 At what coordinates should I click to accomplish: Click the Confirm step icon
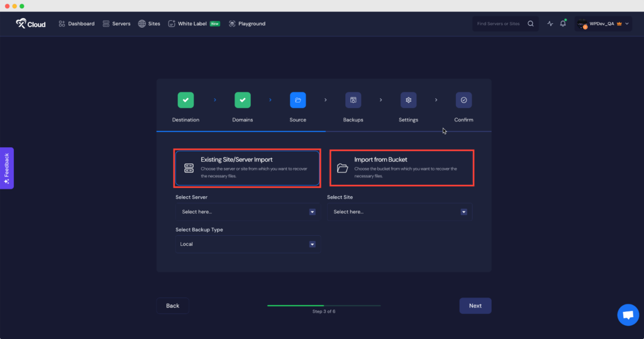(x=464, y=100)
